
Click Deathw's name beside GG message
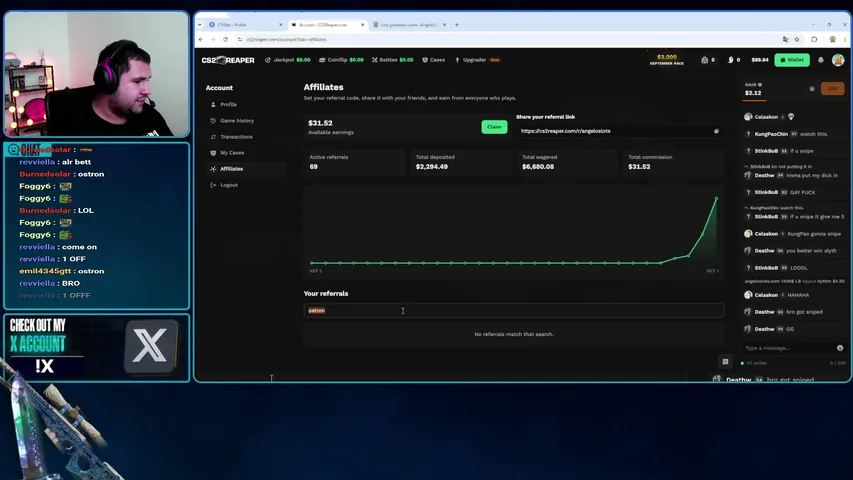(764, 329)
